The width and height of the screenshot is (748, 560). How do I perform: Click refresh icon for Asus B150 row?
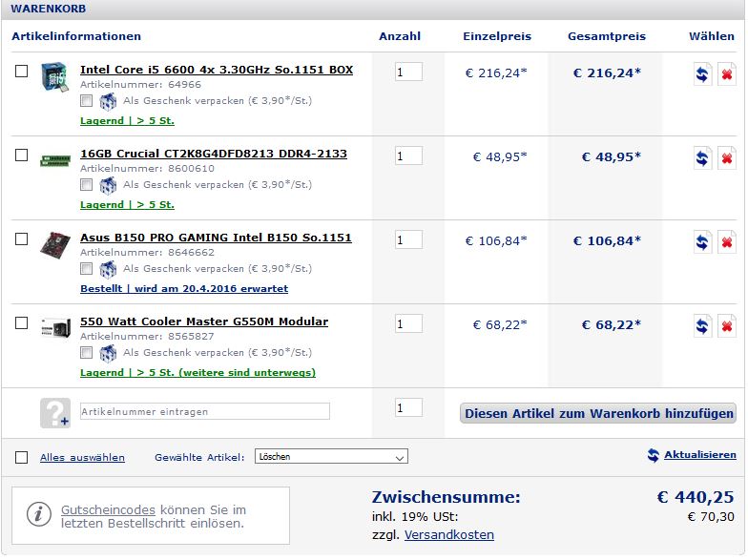click(703, 242)
